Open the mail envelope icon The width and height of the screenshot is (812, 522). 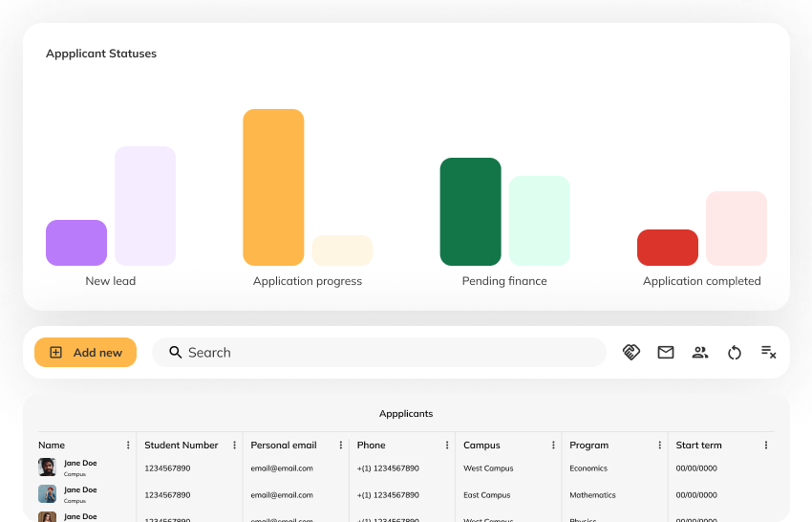[x=666, y=353]
